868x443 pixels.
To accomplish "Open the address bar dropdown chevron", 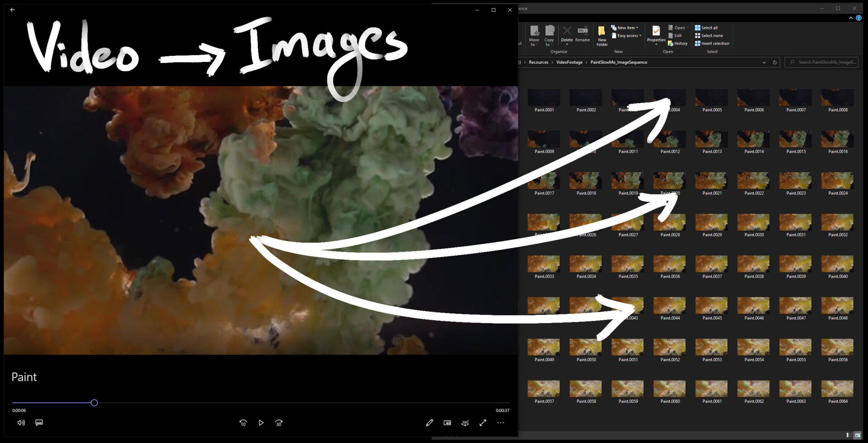I will [764, 62].
